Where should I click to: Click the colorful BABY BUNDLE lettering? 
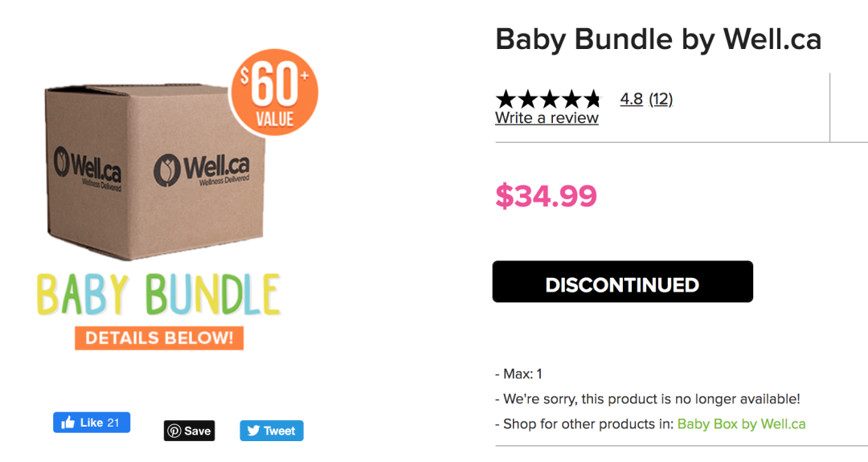(158, 295)
